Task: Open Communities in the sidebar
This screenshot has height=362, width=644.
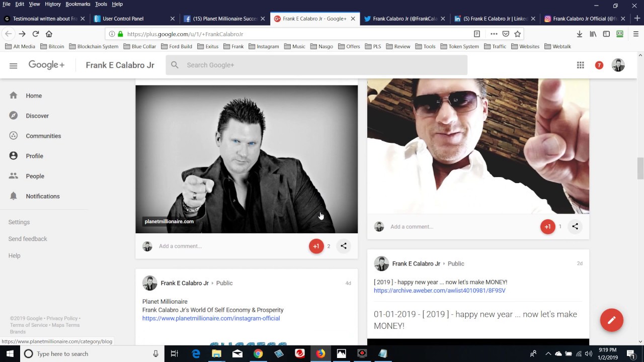Action: [x=44, y=136]
